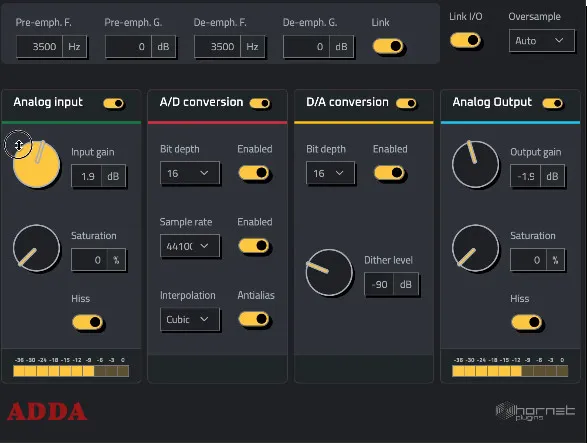The height and width of the screenshot is (443, 587).
Task: Toggle the Antialias switch
Action: (x=254, y=319)
